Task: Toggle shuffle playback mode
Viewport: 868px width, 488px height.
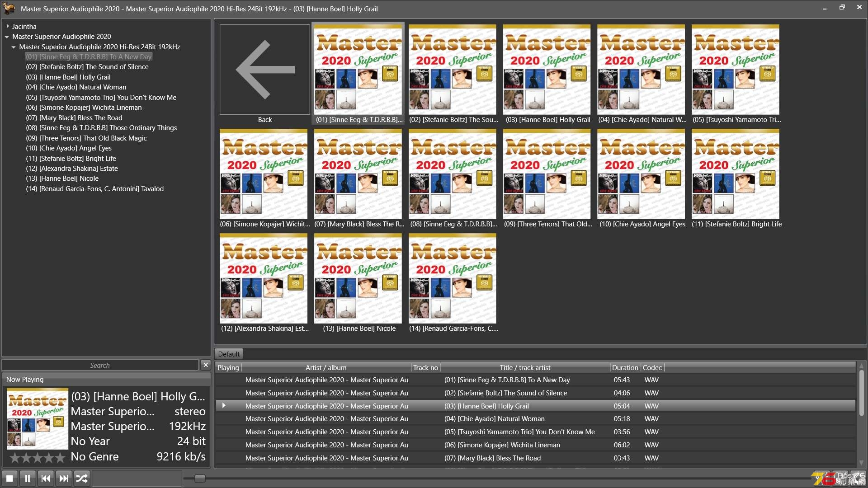Action: click(x=82, y=478)
